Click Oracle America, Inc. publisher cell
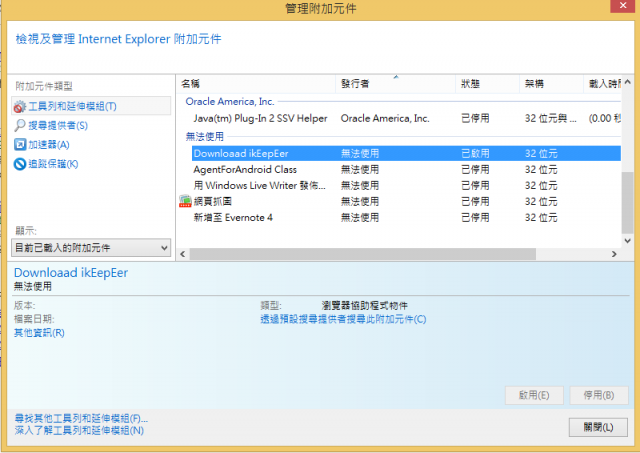 click(385, 118)
